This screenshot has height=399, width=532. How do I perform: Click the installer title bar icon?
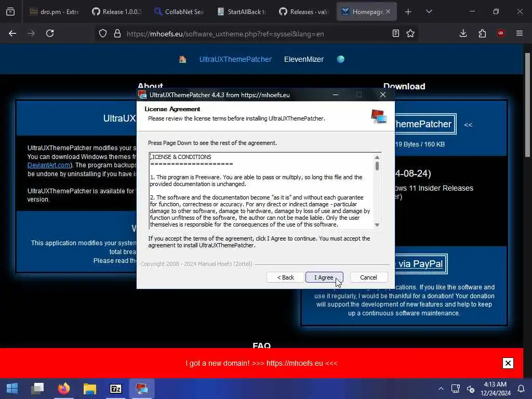point(142,95)
